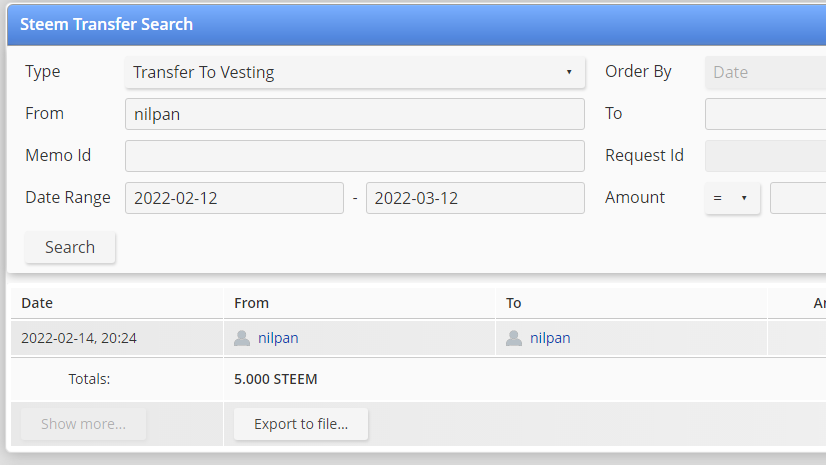Focus the To account input field

(765, 114)
